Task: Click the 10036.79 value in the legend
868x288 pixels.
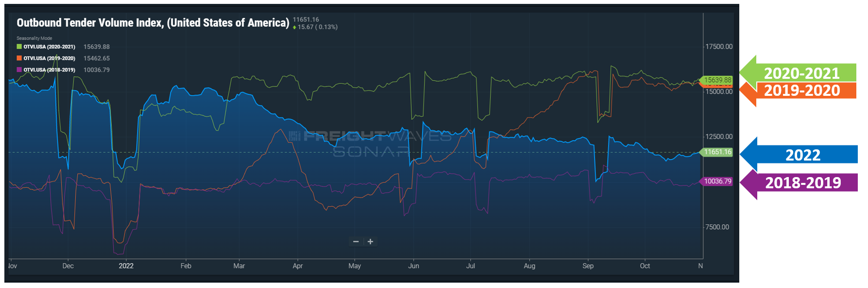Action: (x=97, y=70)
